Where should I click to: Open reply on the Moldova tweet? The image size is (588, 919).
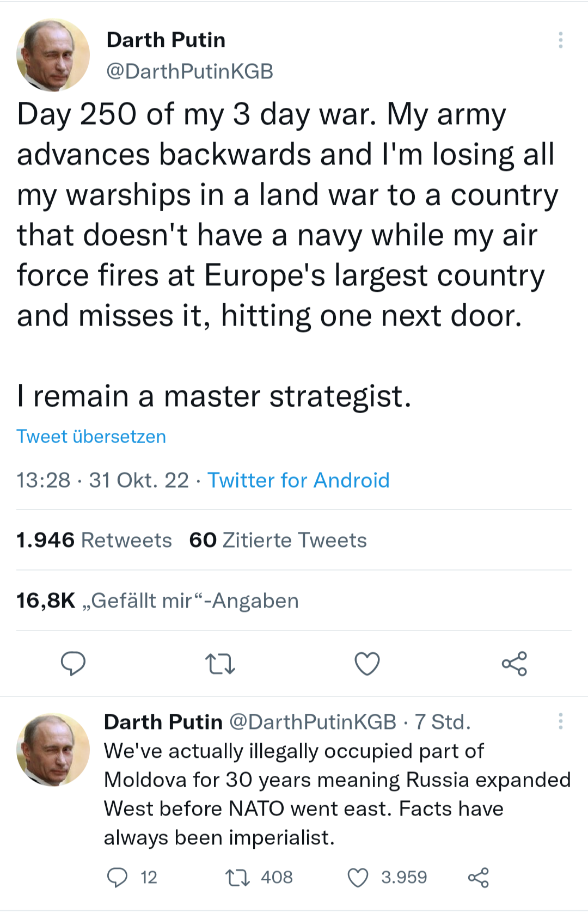click(x=118, y=877)
